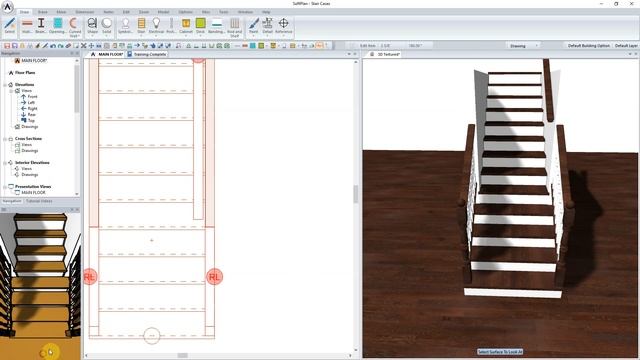Click the 3D stair preview thumbnail
Viewport: 640px width, 360px height.
[40, 286]
